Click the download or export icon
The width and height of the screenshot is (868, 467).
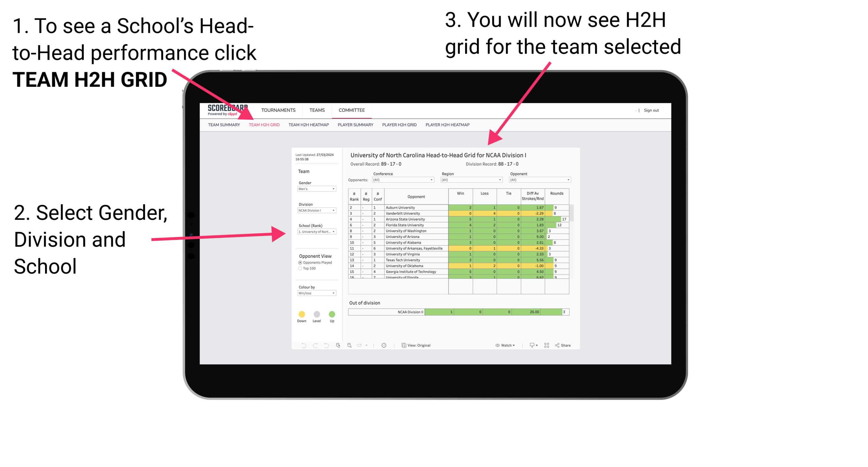click(530, 344)
